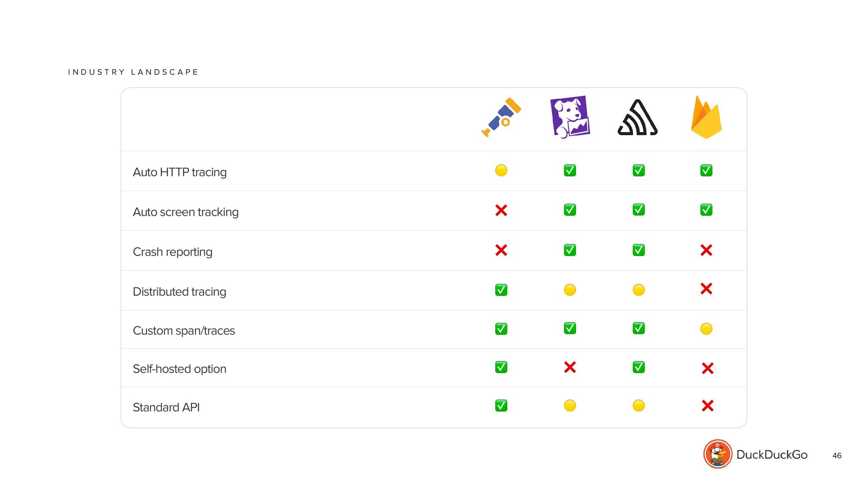Click the DuckDuckGo duck logo
Image resolution: width=868 pixels, height=489 pixels.
(717, 454)
